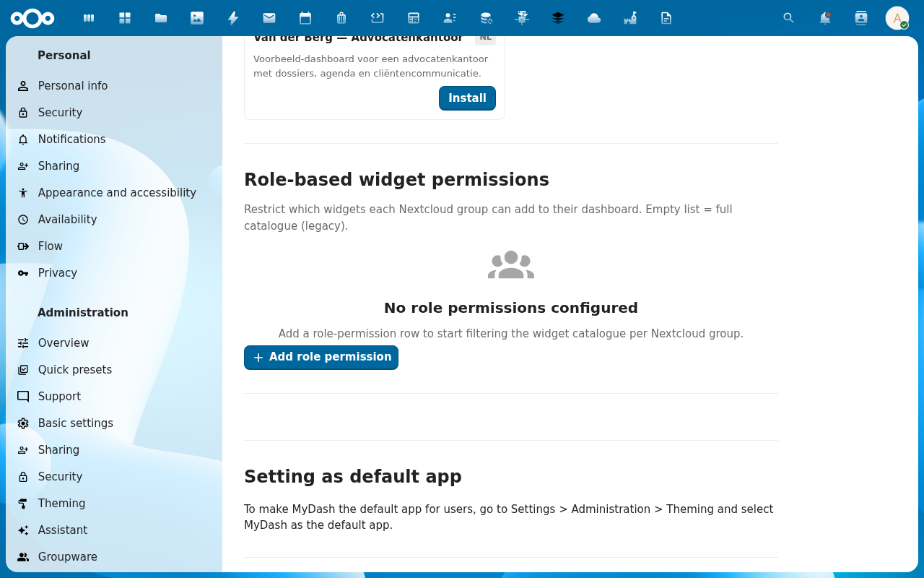Open the black stacked layers icon

tap(558, 18)
